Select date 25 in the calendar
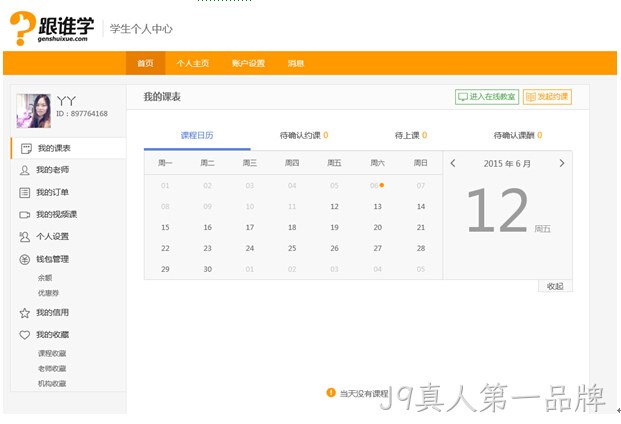Screen dimensions: 621x424 (292, 249)
